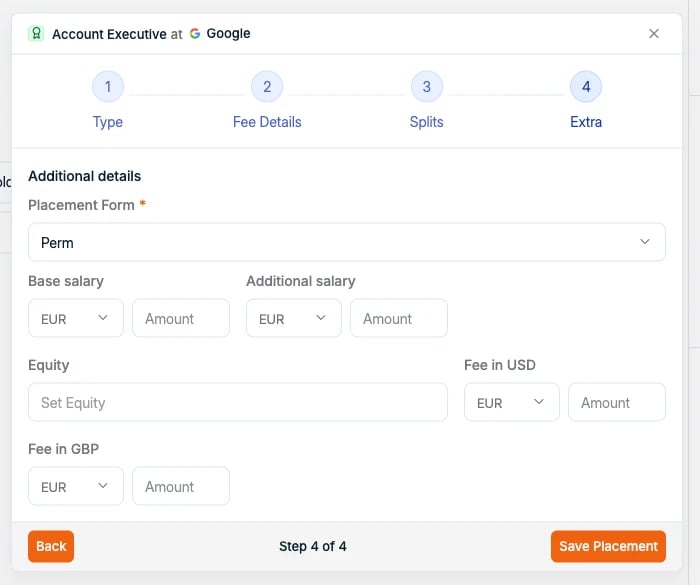
Task: Open the Base salary currency dropdown
Action: 76,318
